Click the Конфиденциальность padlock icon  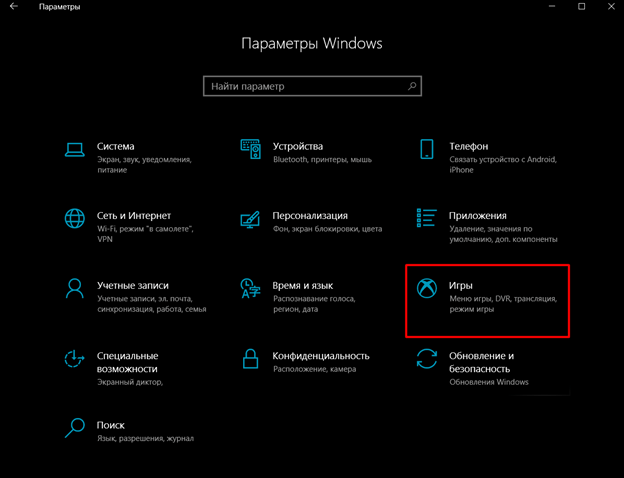coord(250,359)
